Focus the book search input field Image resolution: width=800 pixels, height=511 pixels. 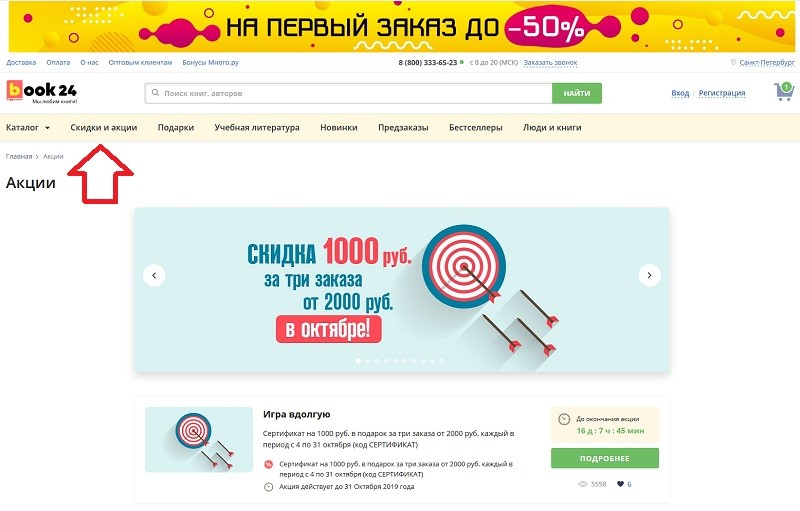pyautogui.click(x=348, y=93)
